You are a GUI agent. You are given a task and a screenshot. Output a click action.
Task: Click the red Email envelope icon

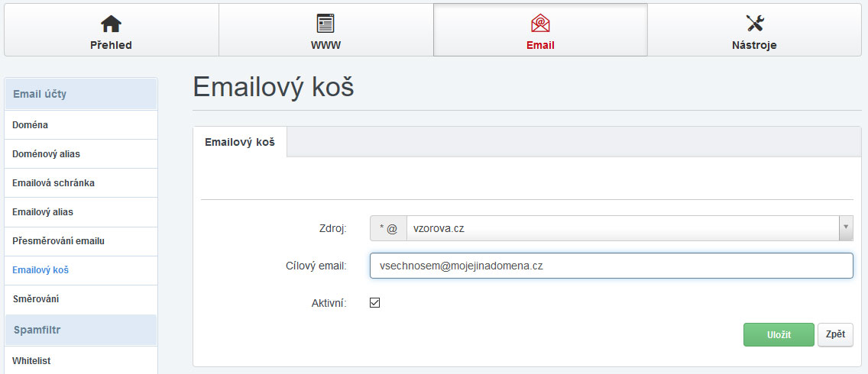click(540, 24)
